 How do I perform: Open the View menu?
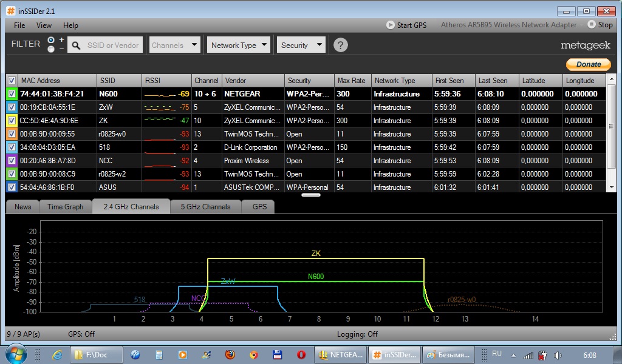pyautogui.click(x=44, y=25)
